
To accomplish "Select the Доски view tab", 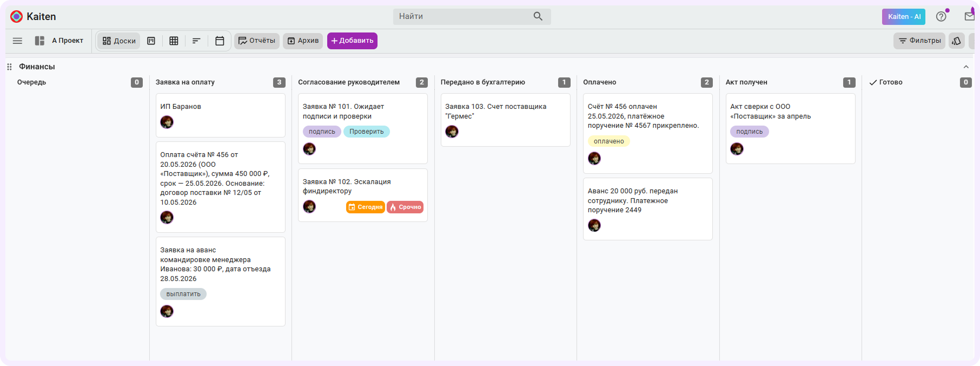I will 119,41.
